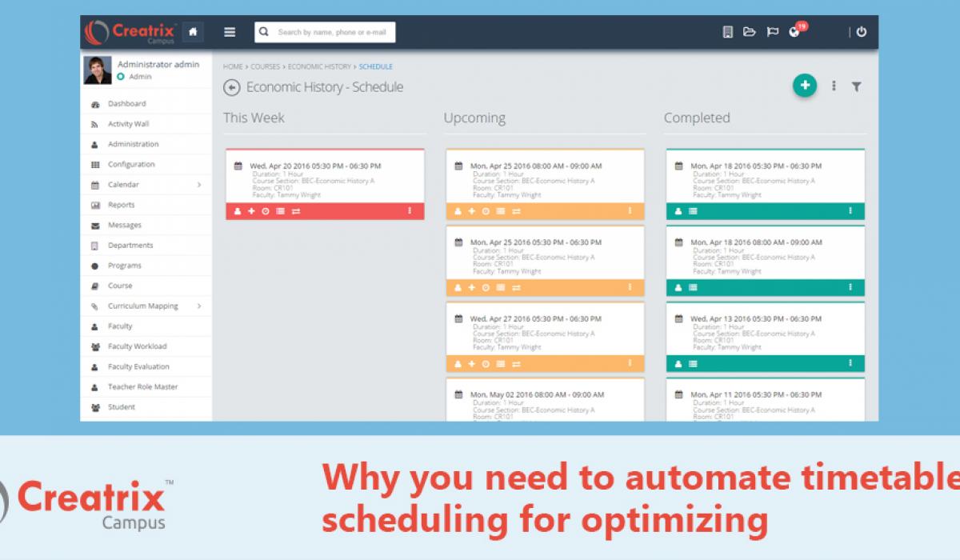Click plus icon on Wed Apr 27 card
Image resolution: width=960 pixels, height=560 pixels.
click(472, 364)
